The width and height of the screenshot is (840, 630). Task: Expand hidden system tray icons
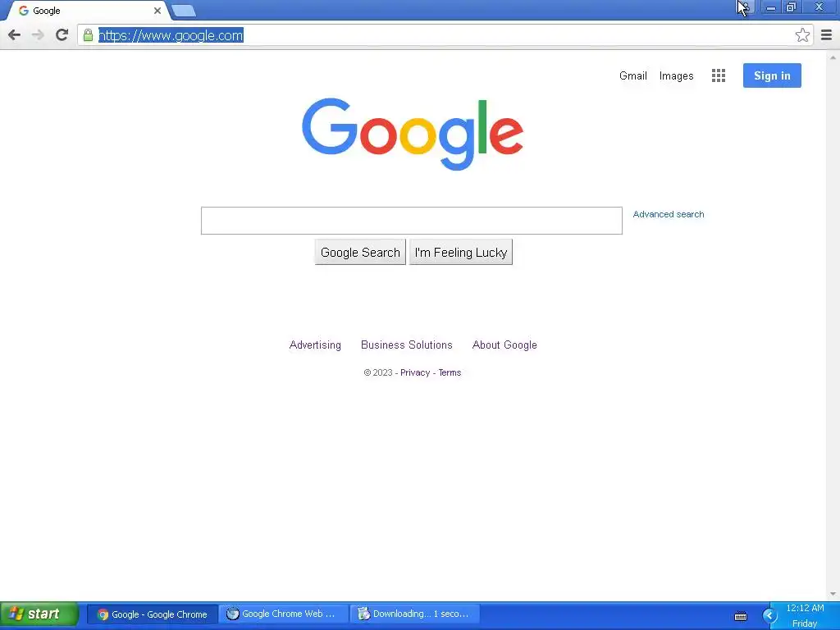(x=769, y=615)
